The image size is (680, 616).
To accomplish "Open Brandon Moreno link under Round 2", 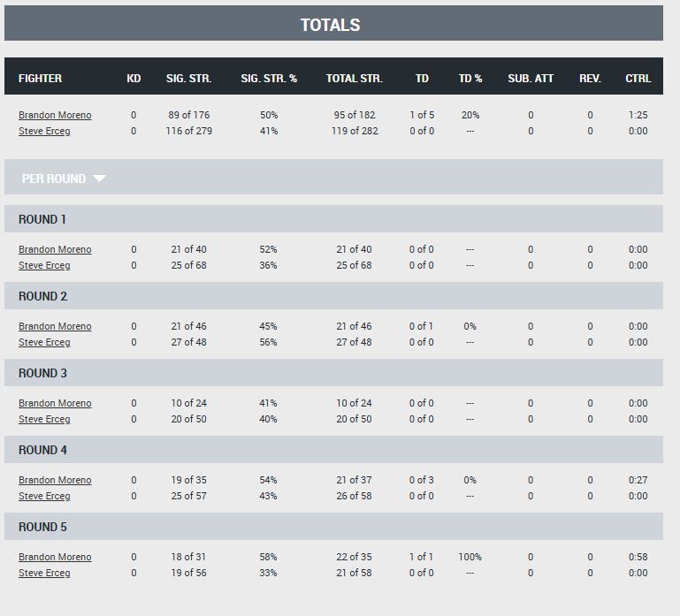I will (55, 326).
